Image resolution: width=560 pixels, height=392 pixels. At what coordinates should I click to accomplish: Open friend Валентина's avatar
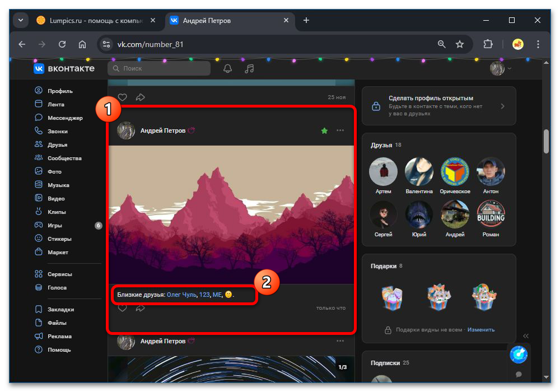pos(419,172)
